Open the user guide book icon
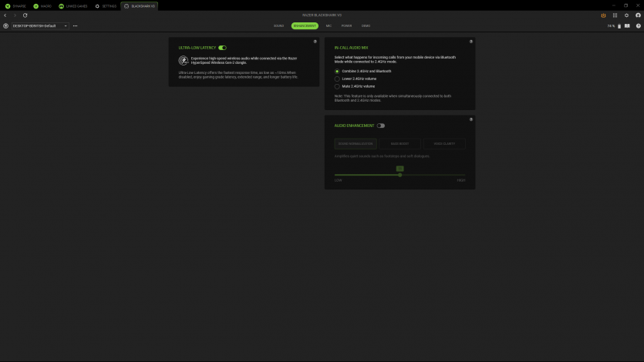This screenshot has height=362, width=644. (x=628, y=25)
